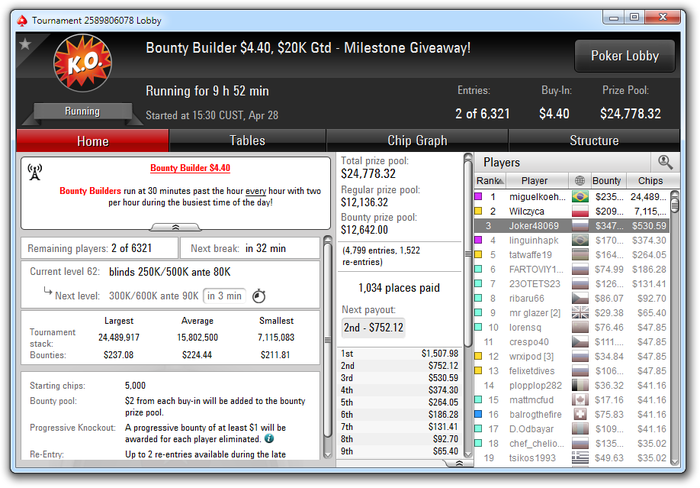Click the 'in 3 min' next level button

coord(224,296)
